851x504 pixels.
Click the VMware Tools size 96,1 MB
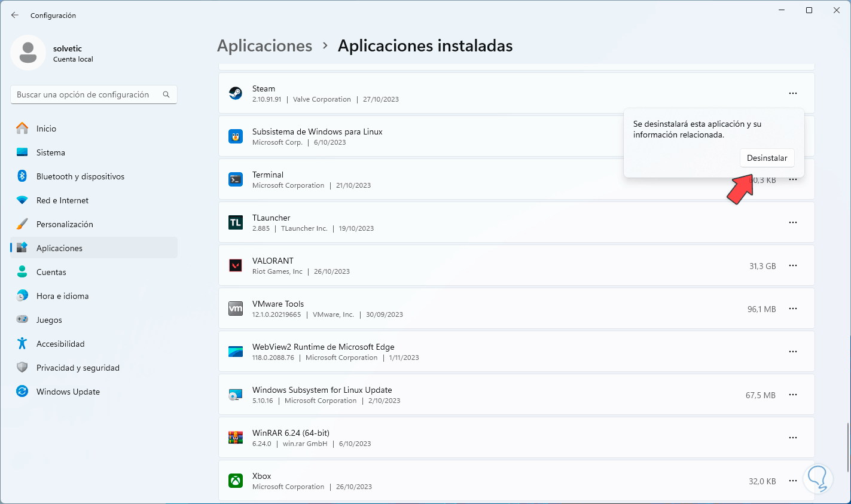point(762,309)
